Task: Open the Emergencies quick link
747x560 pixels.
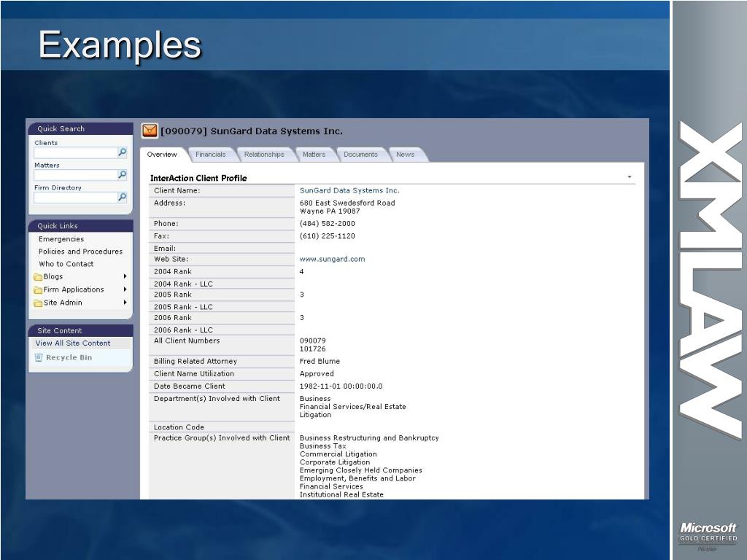Action: [x=61, y=239]
